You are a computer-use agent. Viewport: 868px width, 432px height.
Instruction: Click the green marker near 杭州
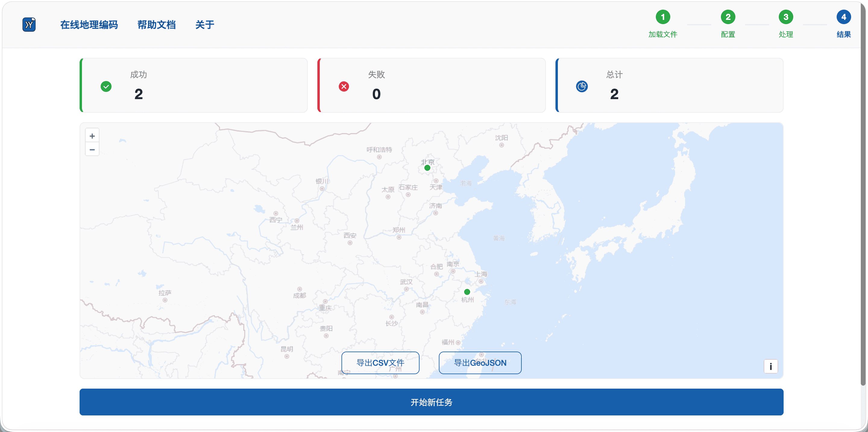pyautogui.click(x=467, y=292)
